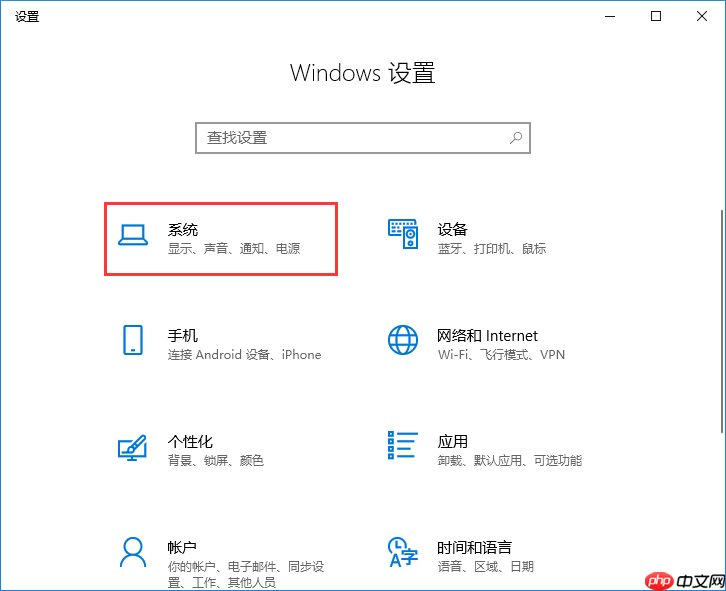Click the text 语言、区域、日期
This screenshot has width=726, height=591.
[486, 566]
